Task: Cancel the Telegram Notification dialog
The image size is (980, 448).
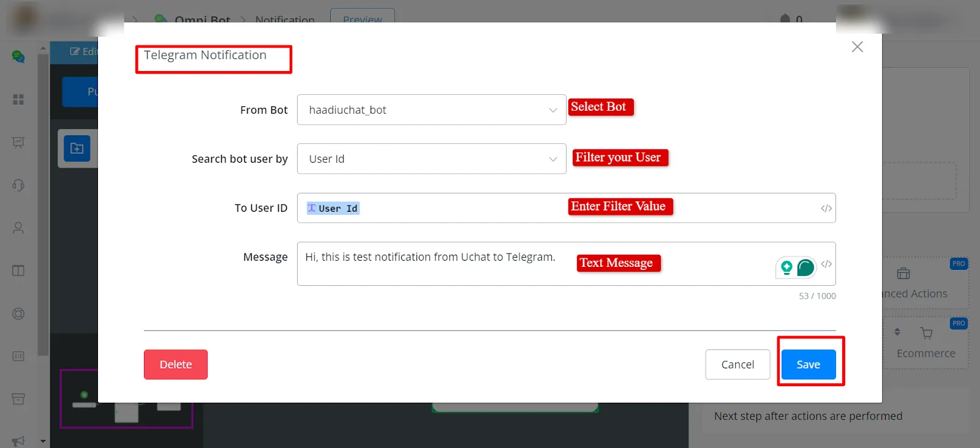Action: (737, 364)
